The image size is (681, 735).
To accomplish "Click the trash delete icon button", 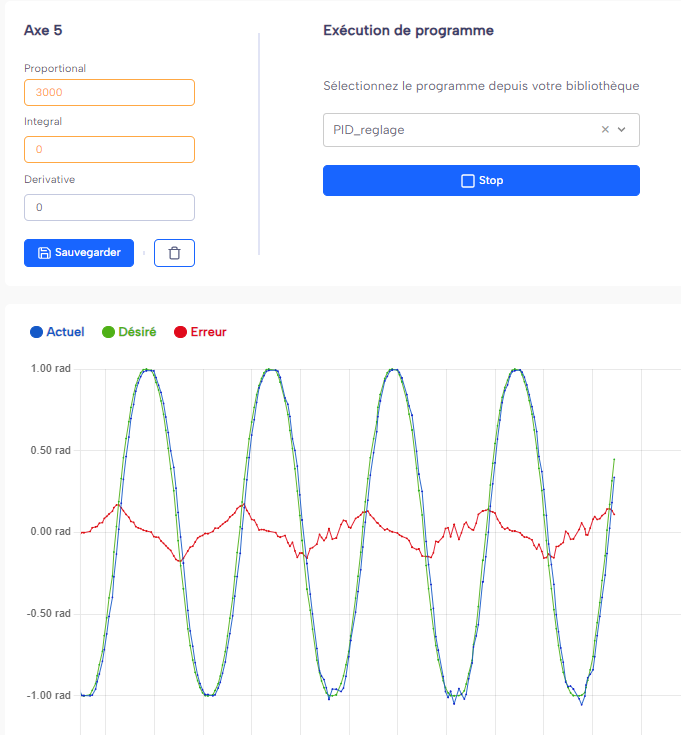I will (x=174, y=253).
